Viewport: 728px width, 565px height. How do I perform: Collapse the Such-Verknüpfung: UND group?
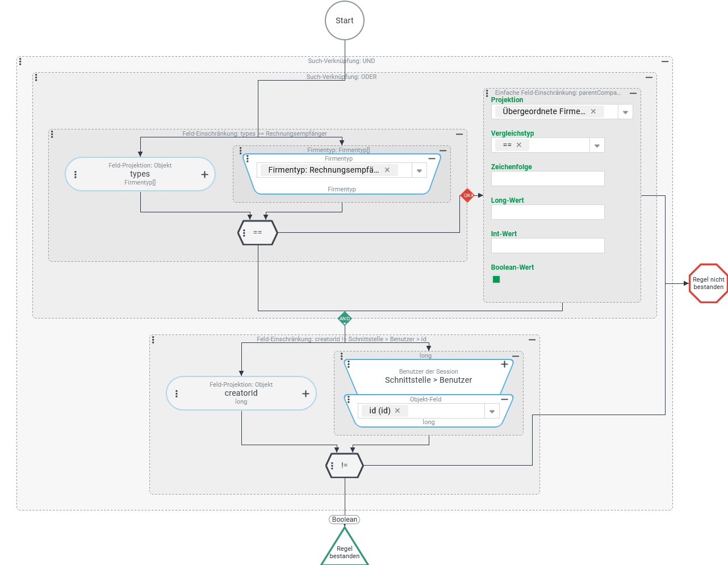(665, 61)
